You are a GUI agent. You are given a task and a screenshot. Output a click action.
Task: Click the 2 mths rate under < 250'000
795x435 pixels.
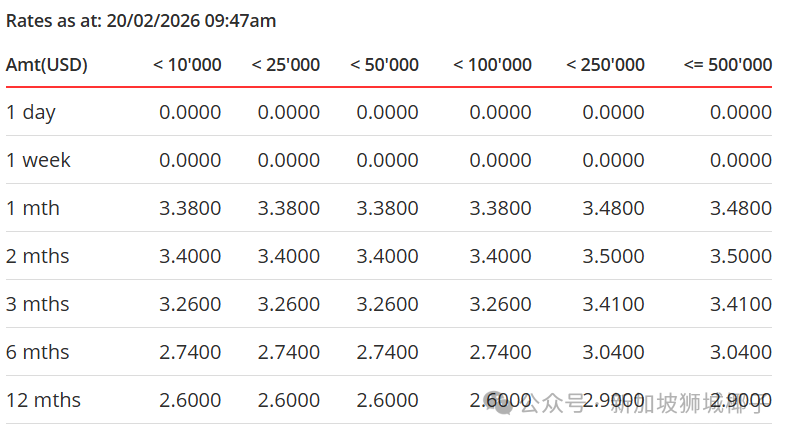614,256
